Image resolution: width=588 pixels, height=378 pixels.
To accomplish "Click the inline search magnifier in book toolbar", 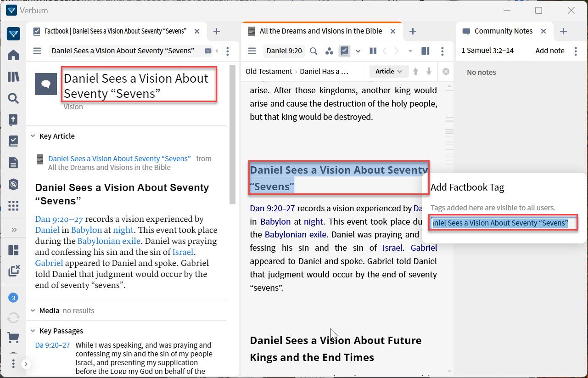I will (x=314, y=51).
